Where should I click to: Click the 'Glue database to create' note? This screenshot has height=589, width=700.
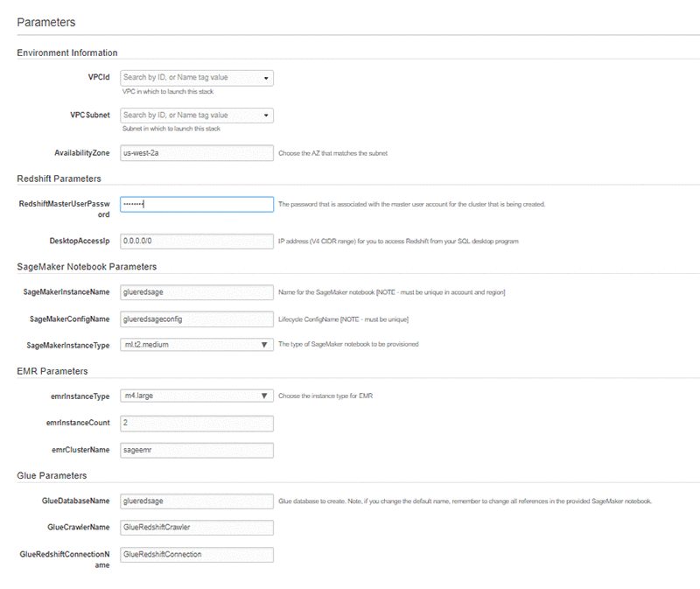[x=465, y=501]
